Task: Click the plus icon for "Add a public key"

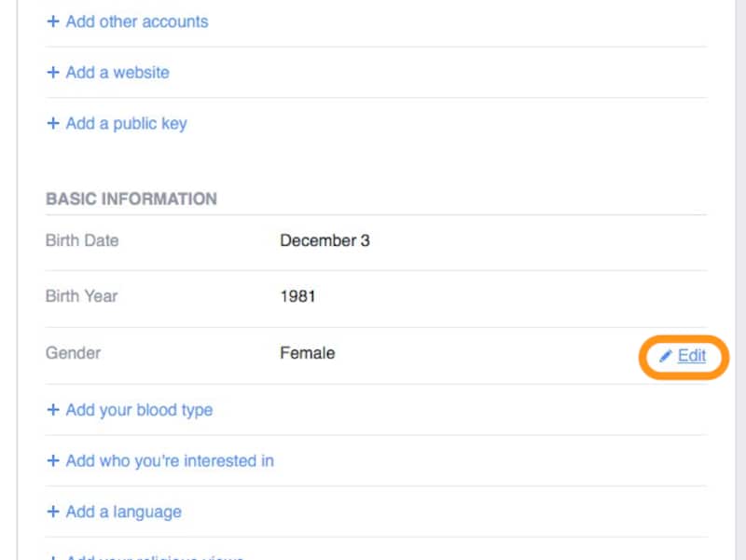Action: pyautogui.click(x=53, y=123)
